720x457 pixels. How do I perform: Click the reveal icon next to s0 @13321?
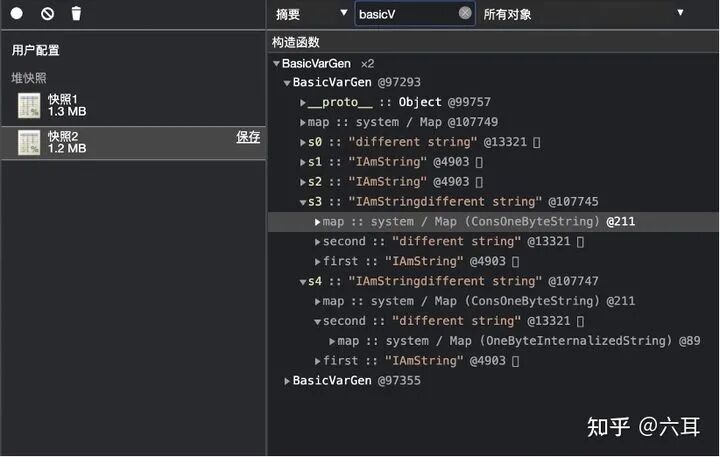click(536, 142)
